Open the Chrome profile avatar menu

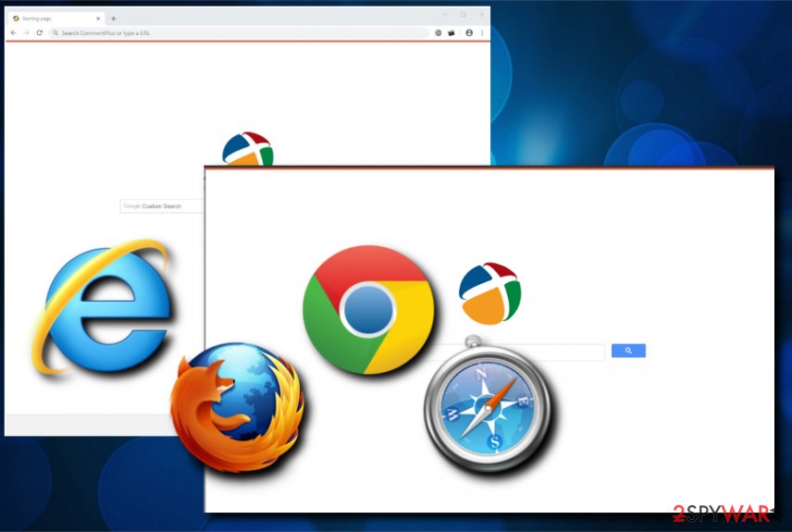pos(469,32)
